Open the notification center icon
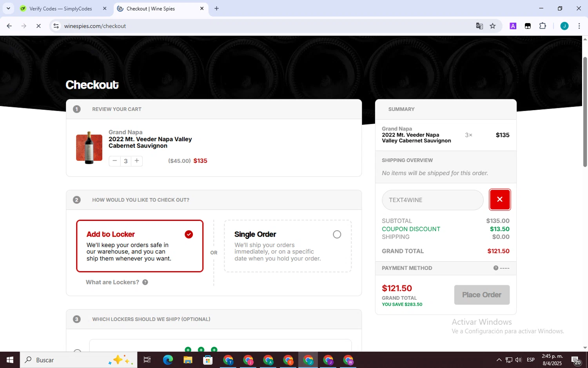The height and width of the screenshot is (368, 588). pyautogui.click(x=576, y=360)
